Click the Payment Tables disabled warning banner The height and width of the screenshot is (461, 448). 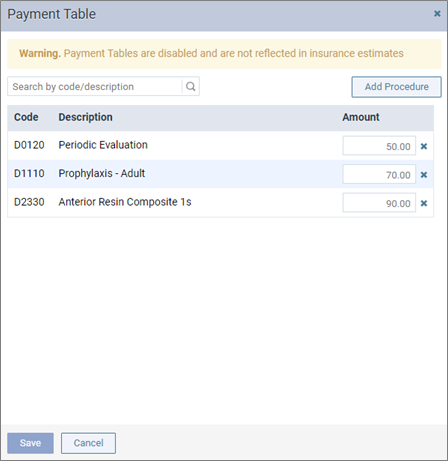click(x=224, y=54)
